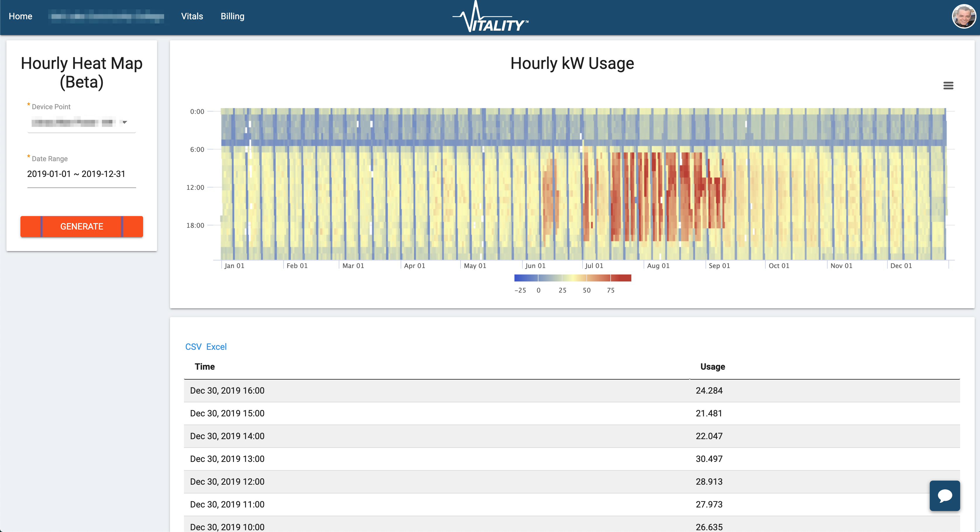Open the Vitals menu item
Screen dimensions: 980x532
[192, 16]
